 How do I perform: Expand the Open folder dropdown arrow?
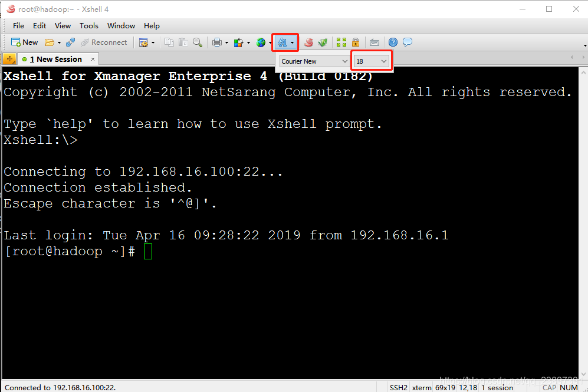click(59, 42)
